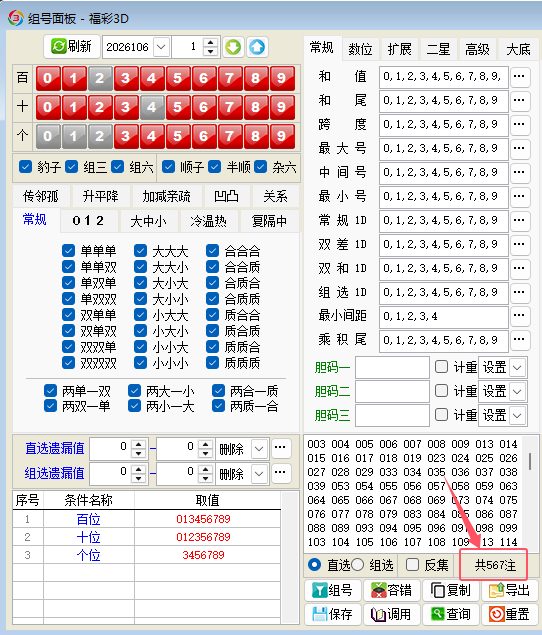Export results using the 导出 button

point(510,590)
